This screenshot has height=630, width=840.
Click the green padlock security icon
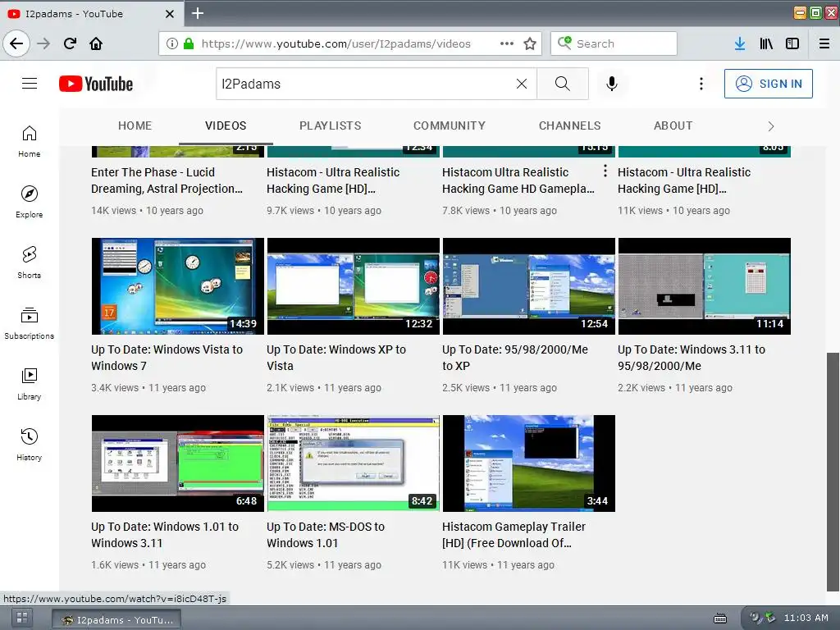(189, 43)
